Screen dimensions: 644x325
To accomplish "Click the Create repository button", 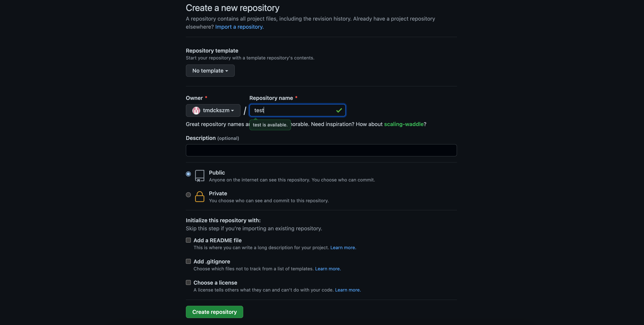I will (214, 312).
